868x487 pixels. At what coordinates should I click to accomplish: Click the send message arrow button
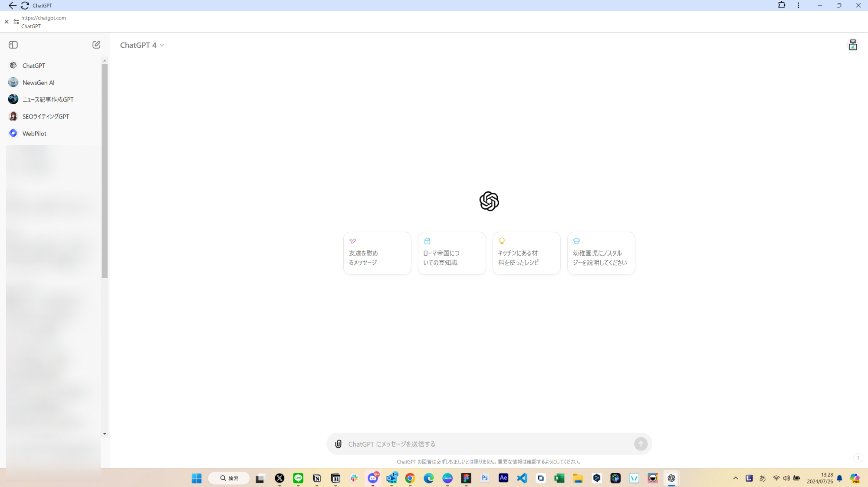pyautogui.click(x=641, y=444)
